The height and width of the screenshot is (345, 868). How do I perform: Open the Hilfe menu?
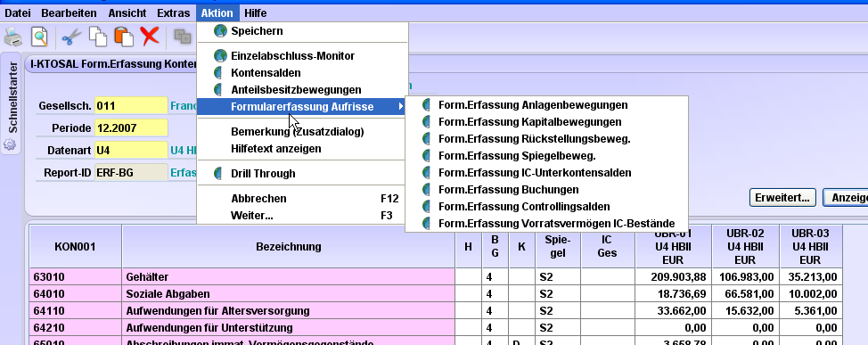tap(256, 12)
